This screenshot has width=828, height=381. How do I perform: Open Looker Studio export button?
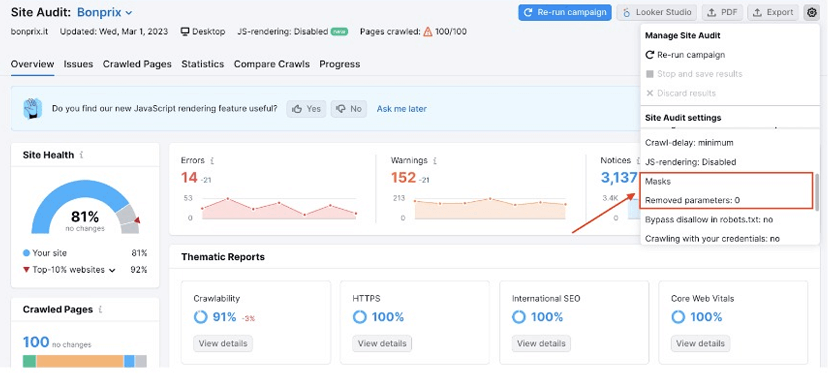[x=656, y=13]
